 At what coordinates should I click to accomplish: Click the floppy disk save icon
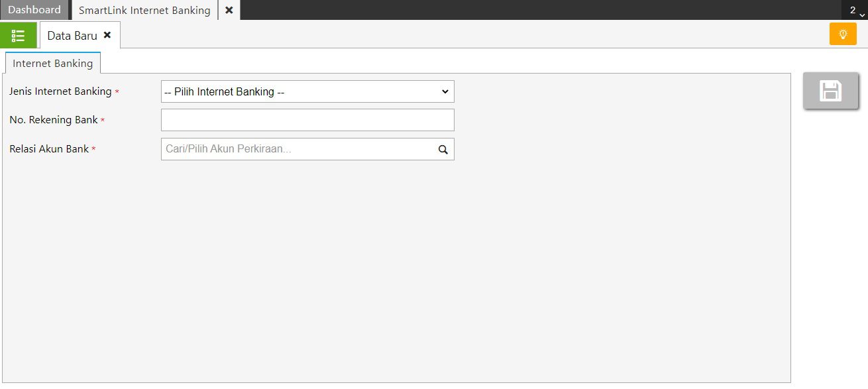coord(830,91)
